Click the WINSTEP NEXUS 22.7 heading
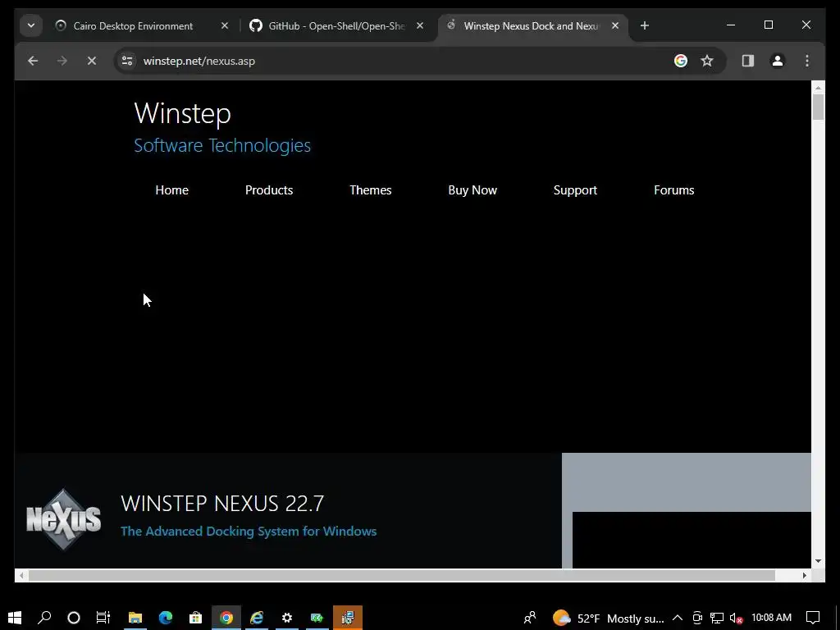The width and height of the screenshot is (840, 630). 222,504
